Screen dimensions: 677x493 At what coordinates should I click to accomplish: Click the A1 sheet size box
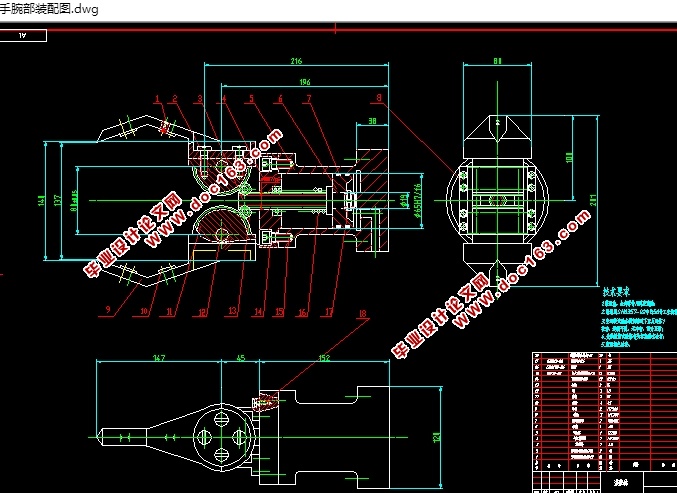[x=23, y=35]
